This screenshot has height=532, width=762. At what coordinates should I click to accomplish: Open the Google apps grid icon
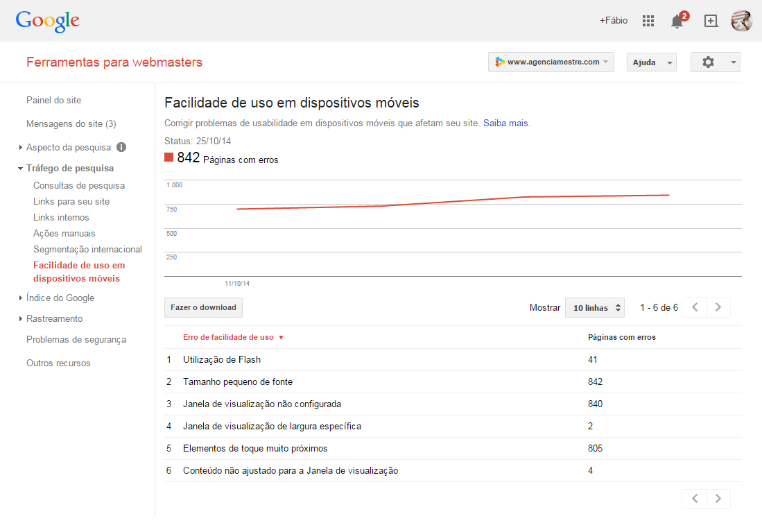(x=648, y=21)
